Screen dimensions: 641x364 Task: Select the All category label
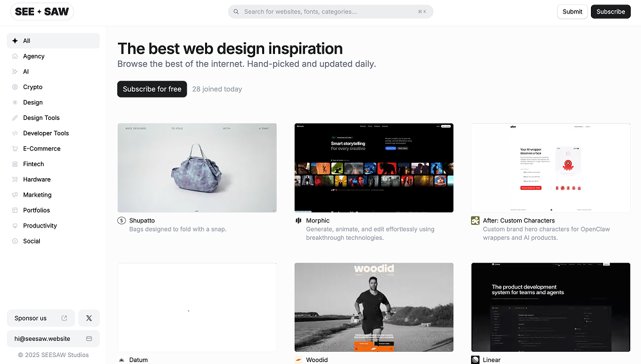(26, 41)
